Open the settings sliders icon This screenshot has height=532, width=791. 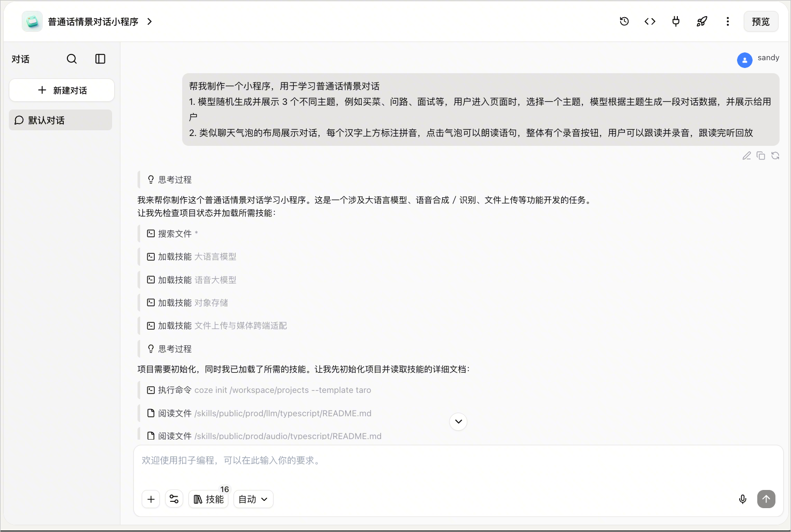point(174,499)
